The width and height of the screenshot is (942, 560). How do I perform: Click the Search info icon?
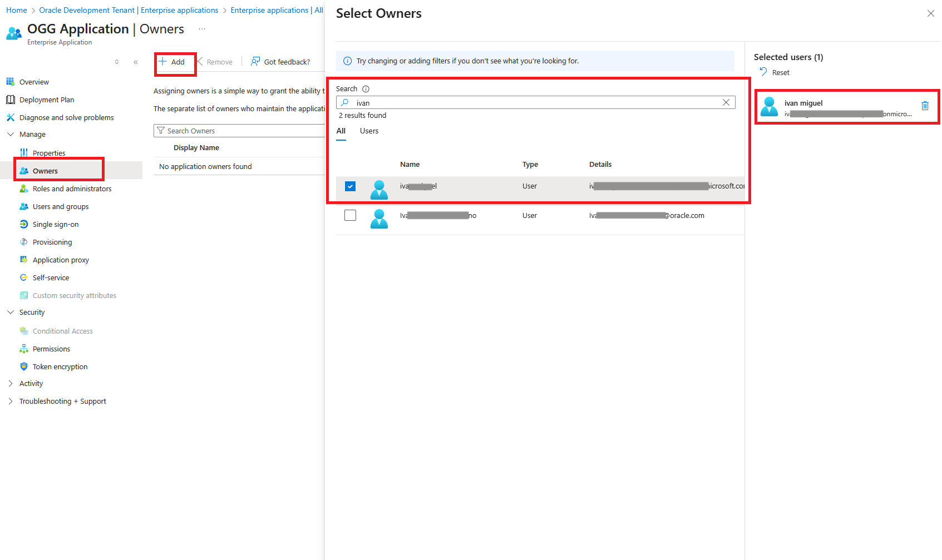(x=366, y=89)
